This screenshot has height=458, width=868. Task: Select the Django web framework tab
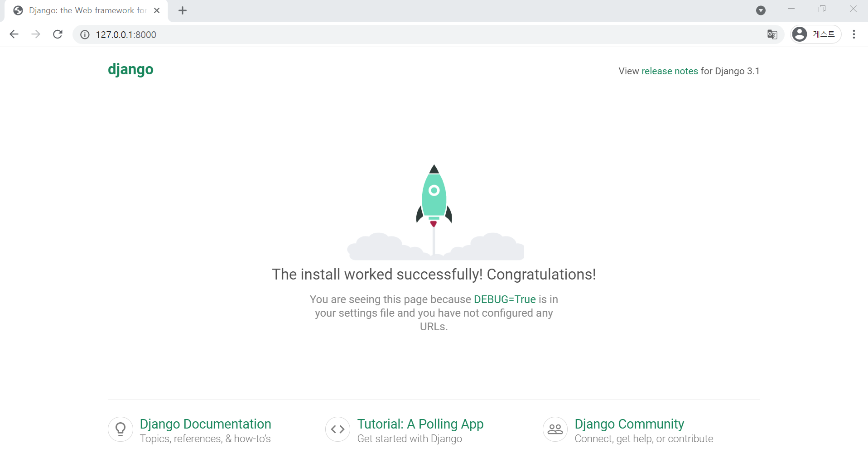coord(86,10)
